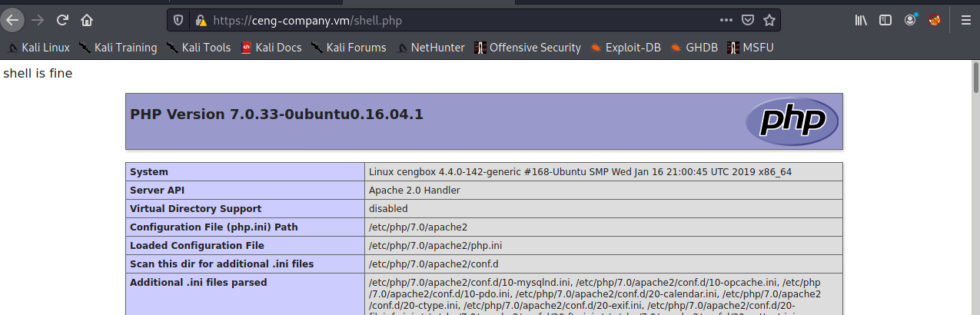Viewport: 980px width, 315px height.
Task: Click '/etc/php/7.0/apache2/php.ini' value
Action: click(436, 245)
